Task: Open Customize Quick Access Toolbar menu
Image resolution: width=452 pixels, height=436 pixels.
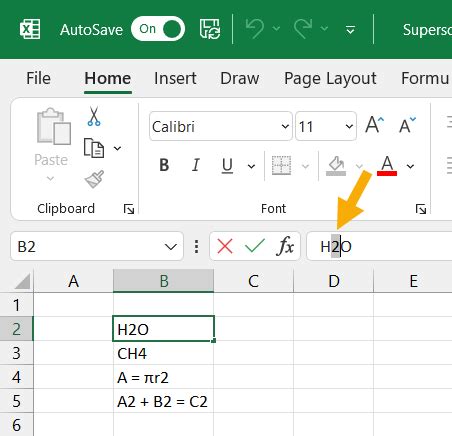Action: (350, 30)
